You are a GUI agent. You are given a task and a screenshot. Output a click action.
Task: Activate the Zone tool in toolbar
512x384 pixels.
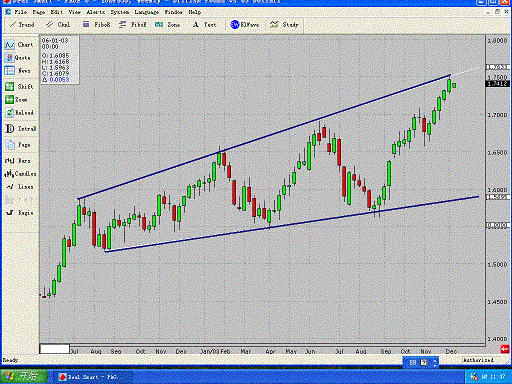click(x=167, y=25)
